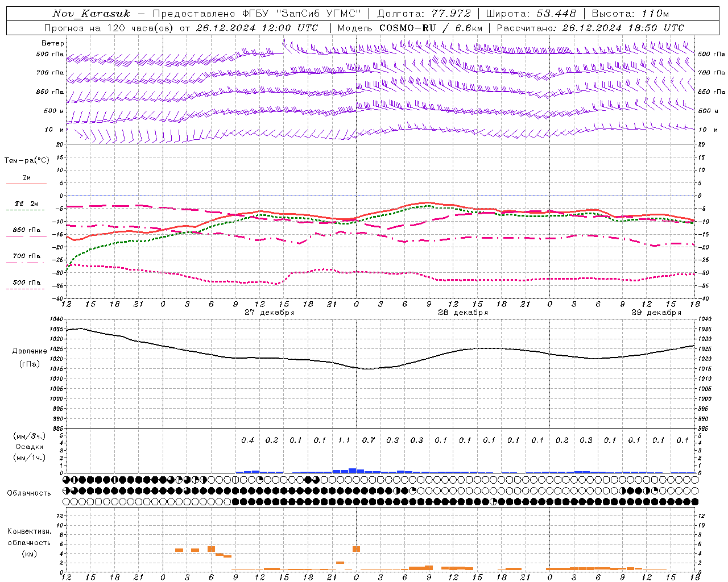728x582 pixels.
Task: Click the Nov_Karasuk station title
Action: pos(91,14)
